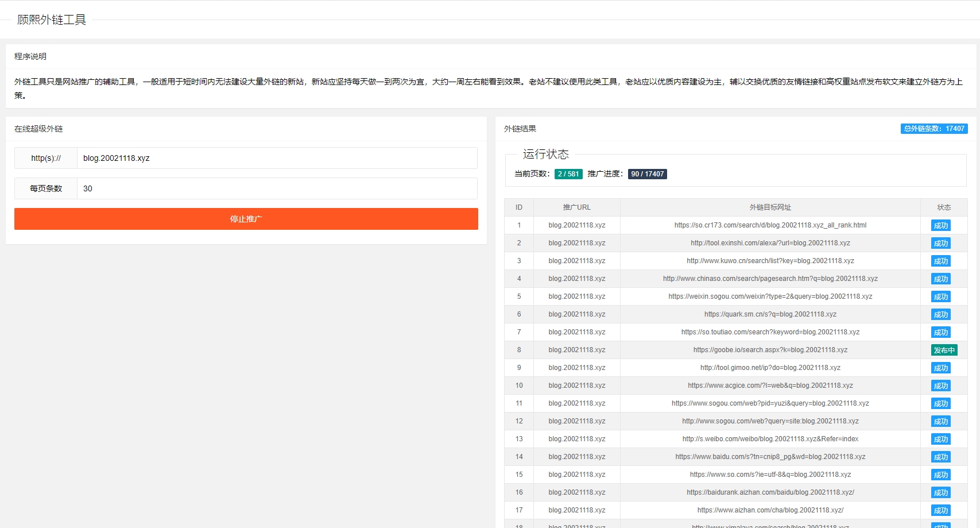Click the domain input containing blog.20021118.xyz
Image resolution: width=980 pixels, height=528 pixels.
pos(277,158)
